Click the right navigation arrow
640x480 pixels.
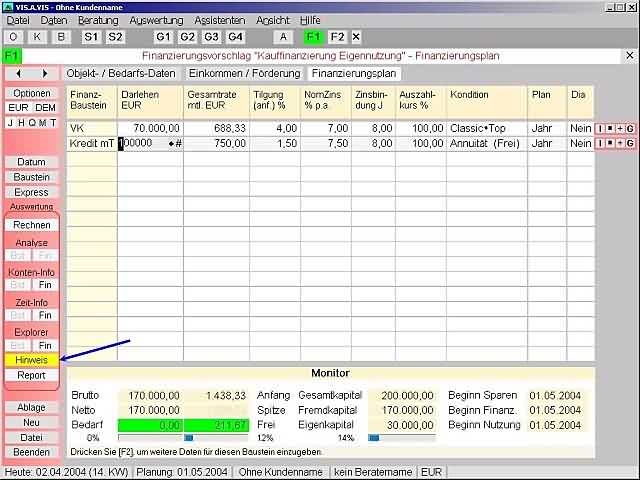(45, 73)
